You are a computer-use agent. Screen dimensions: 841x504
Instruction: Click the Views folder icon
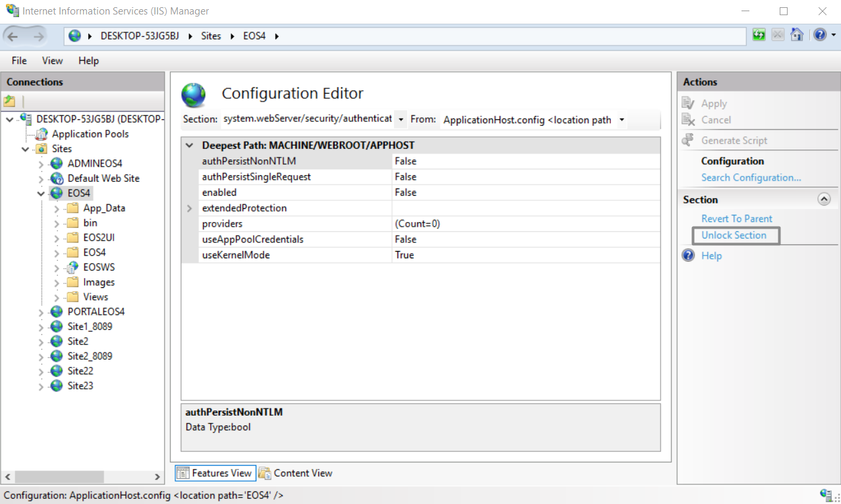click(x=72, y=297)
